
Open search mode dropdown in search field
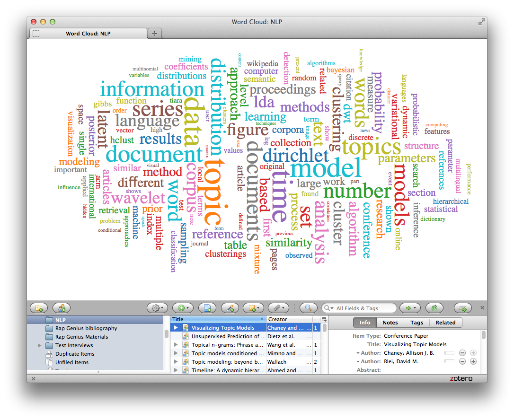[328, 308]
